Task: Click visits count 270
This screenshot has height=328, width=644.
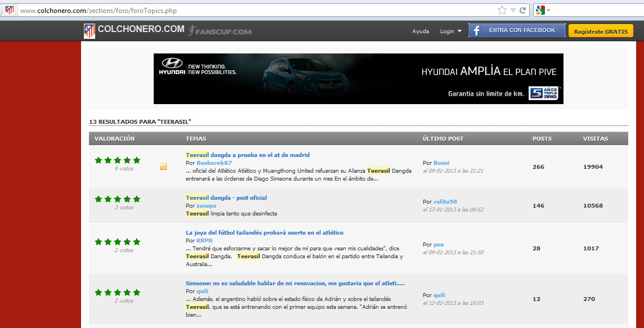Action: (589, 299)
